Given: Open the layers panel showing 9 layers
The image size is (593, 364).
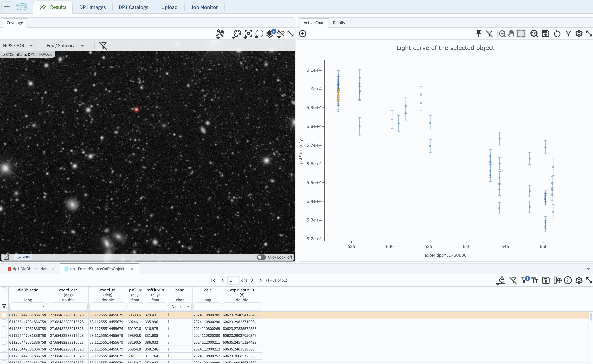Looking at the screenshot, I should (x=270, y=34).
